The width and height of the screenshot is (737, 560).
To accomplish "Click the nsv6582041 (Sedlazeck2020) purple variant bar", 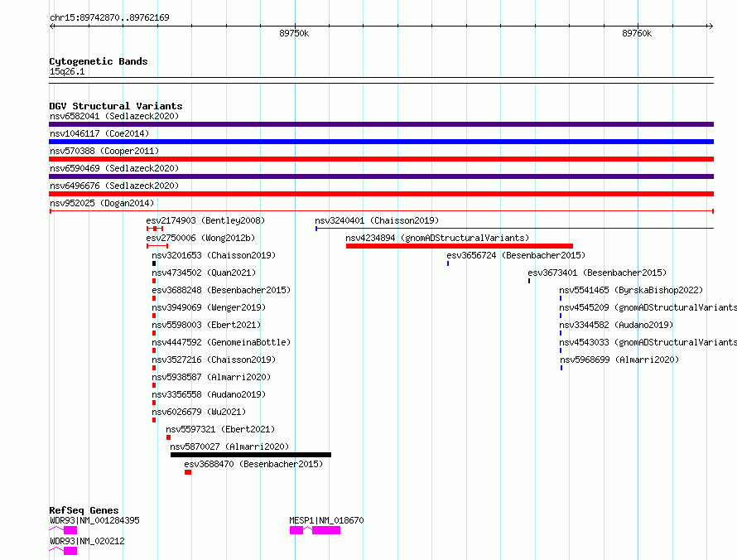I will pos(381,124).
